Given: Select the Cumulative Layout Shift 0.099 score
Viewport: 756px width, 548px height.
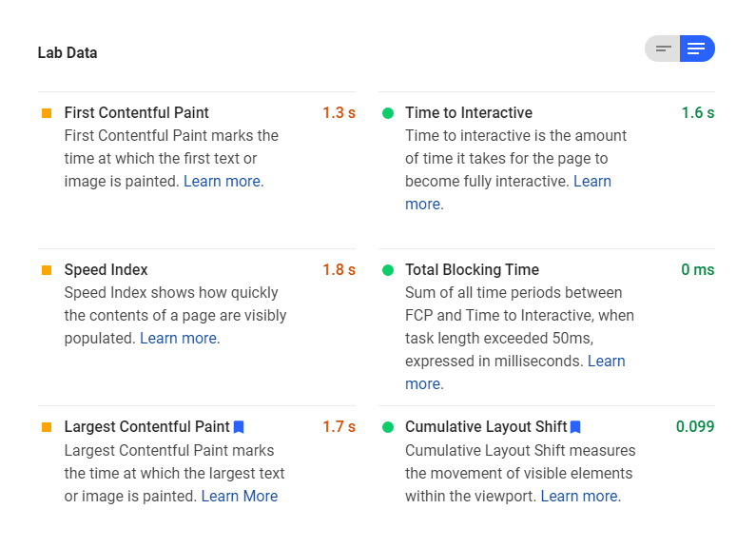Looking at the screenshot, I should pos(695,426).
